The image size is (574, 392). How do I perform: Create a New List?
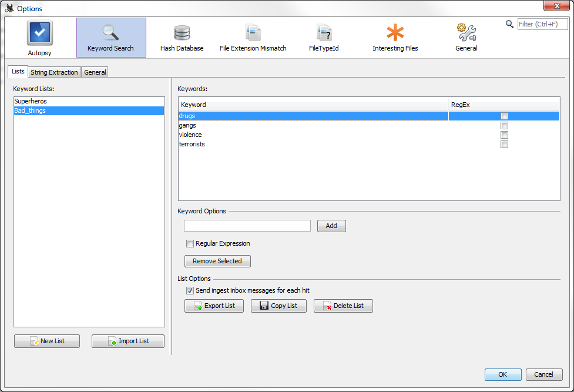[x=47, y=341]
